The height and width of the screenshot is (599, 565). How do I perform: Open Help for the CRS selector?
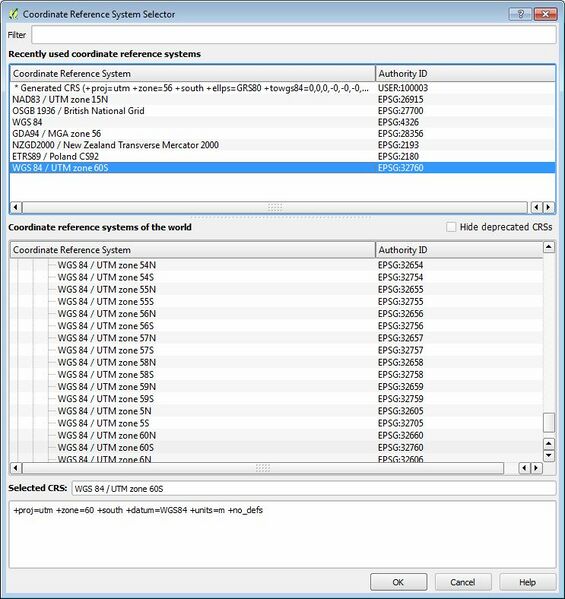click(528, 582)
